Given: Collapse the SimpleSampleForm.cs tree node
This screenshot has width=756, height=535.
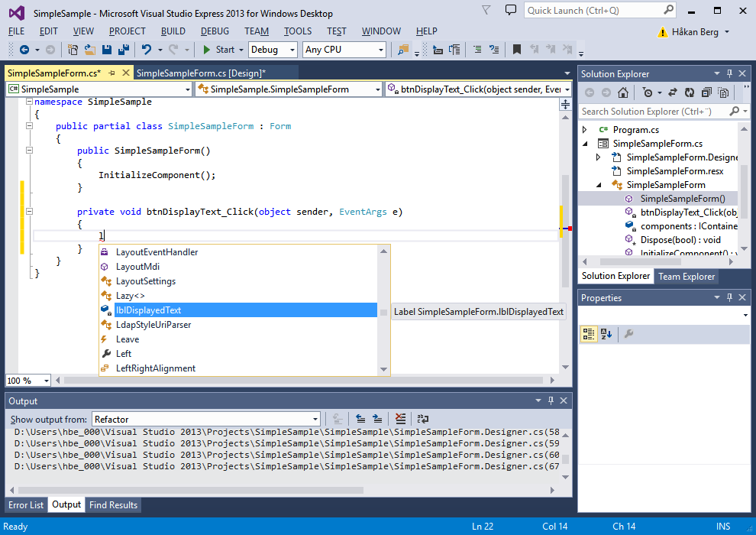Looking at the screenshot, I should pyautogui.click(x=585, y=143).
